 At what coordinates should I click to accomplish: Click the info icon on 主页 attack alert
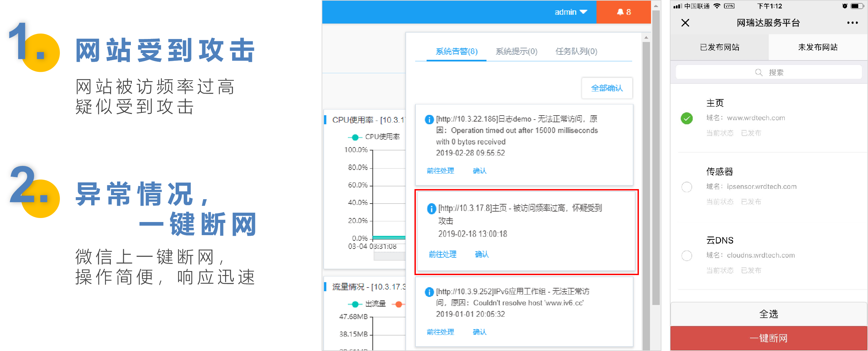(x=431, y=209)
